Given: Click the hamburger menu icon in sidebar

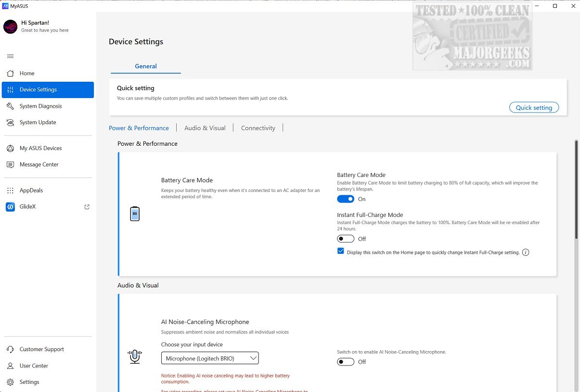Looking at the screenshot, I should tap(10, 56).
